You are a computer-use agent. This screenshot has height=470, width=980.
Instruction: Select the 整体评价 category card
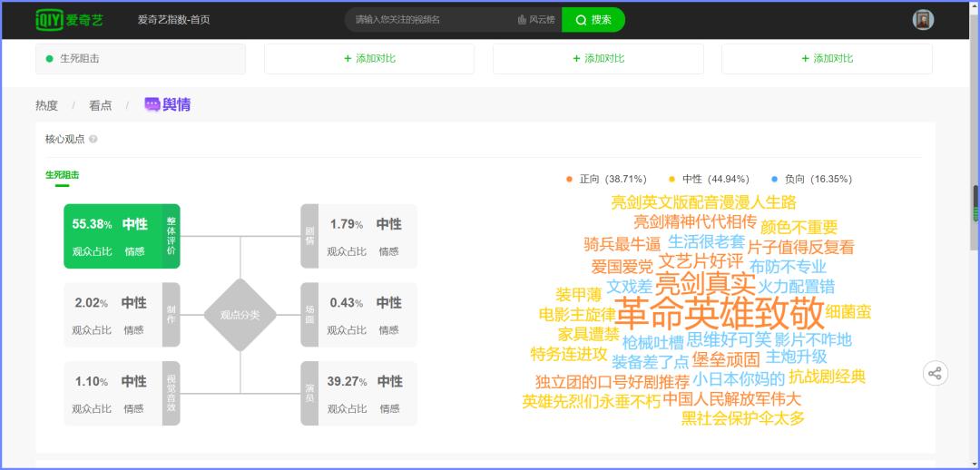[x=122, y=236]
